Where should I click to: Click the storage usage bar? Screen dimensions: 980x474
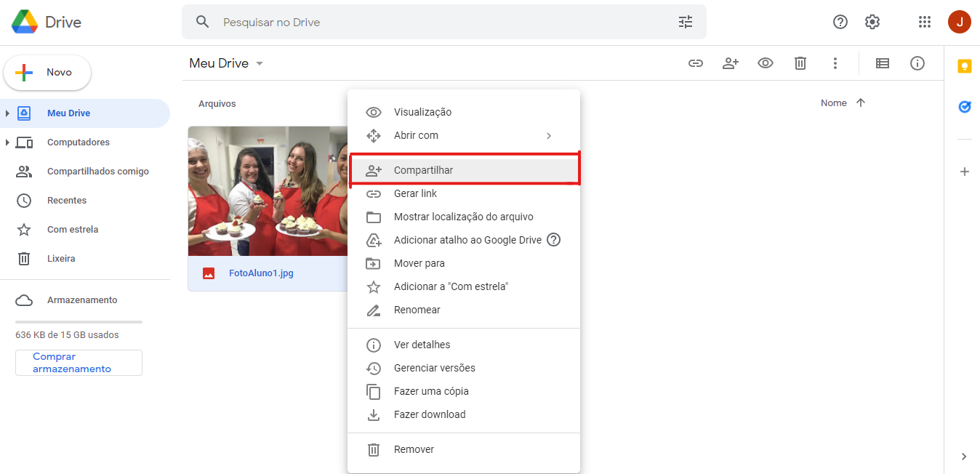[x=79, y=321]
